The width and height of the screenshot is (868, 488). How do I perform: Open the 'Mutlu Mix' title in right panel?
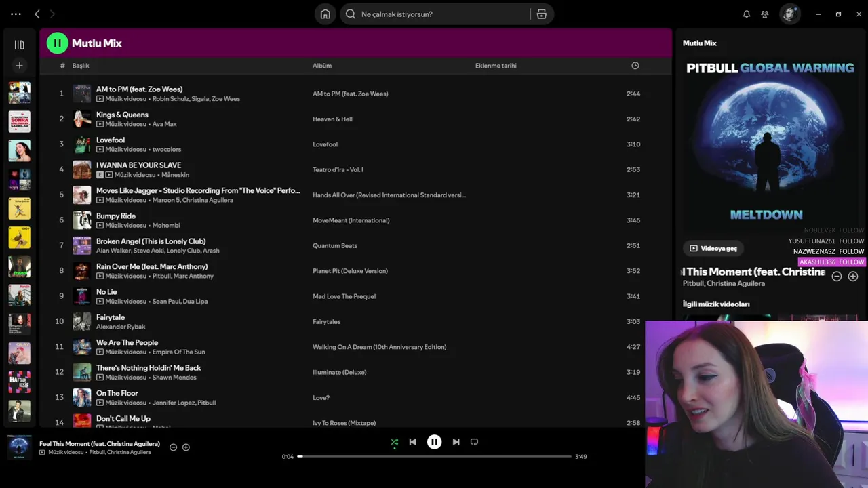coord(699,43)
